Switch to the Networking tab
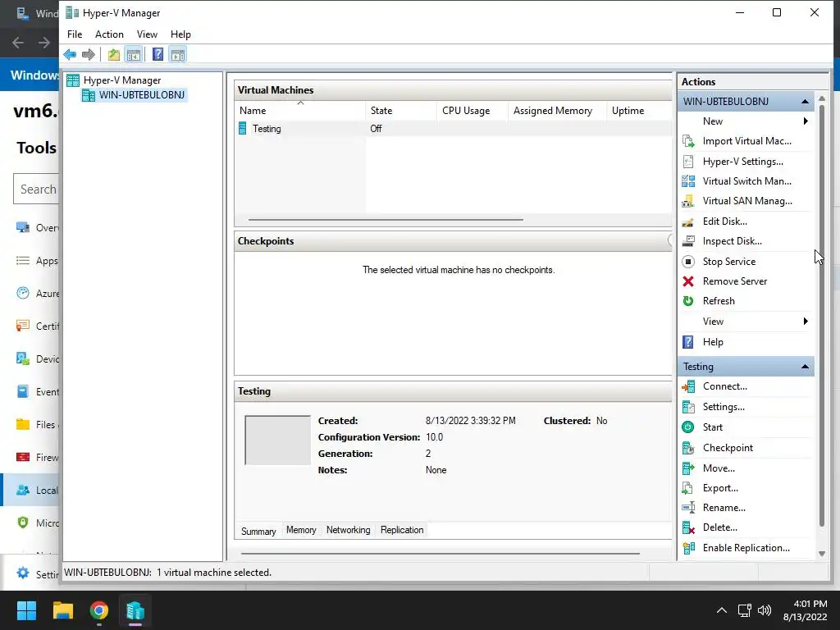 tap(348, 530)
